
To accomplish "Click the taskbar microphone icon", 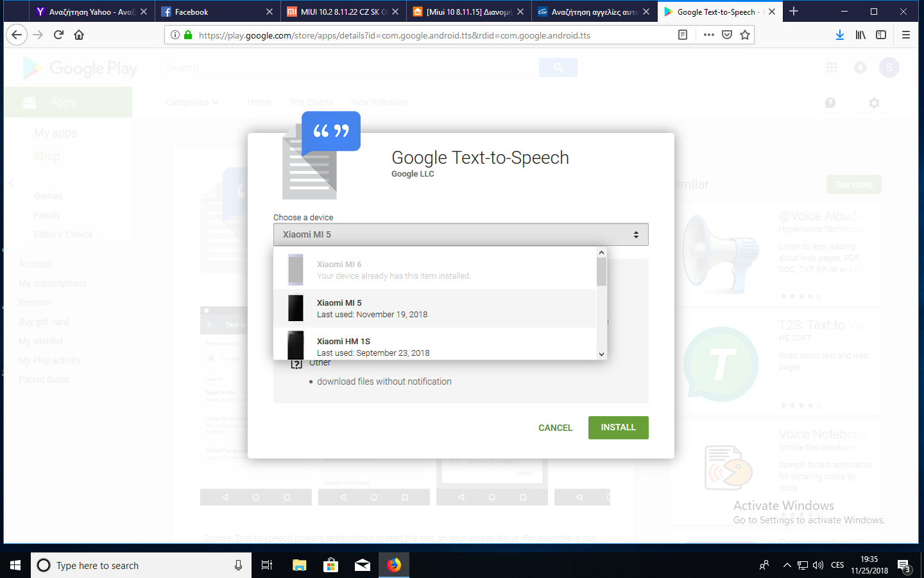I will 238,565.
